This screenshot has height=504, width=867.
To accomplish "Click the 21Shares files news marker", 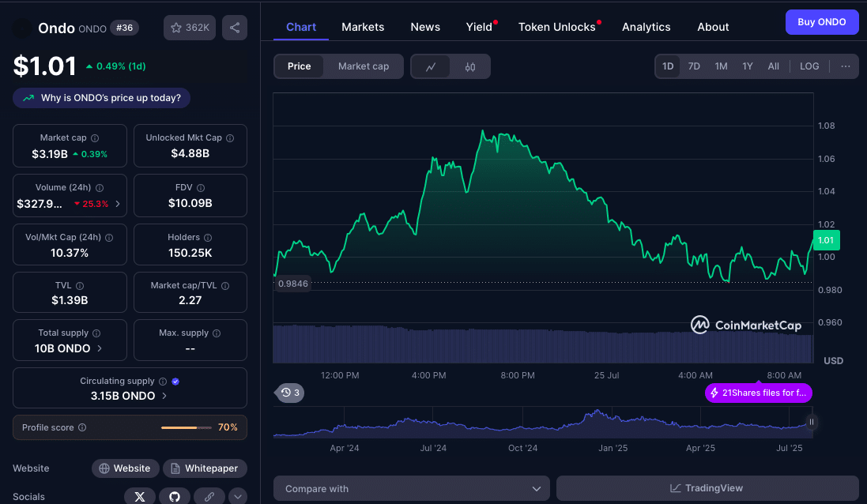I will click(x=759, y=393).
